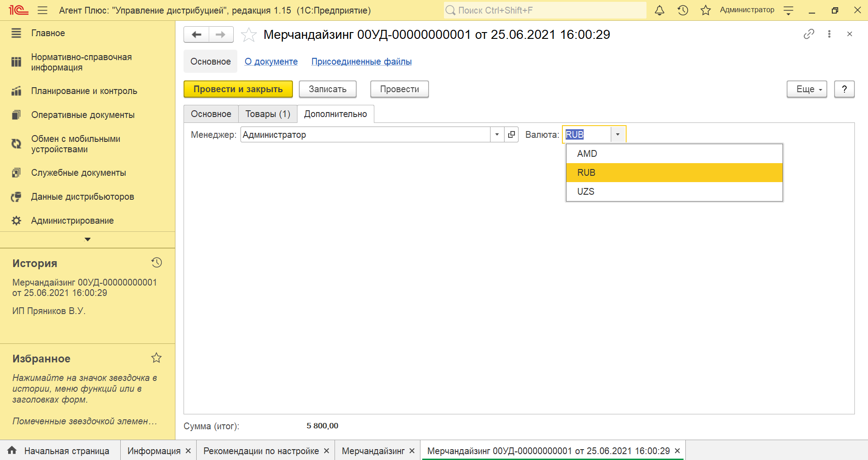Choose RUB currency from list
Viewport: 868px width, 460px height.
click(674, 173)
